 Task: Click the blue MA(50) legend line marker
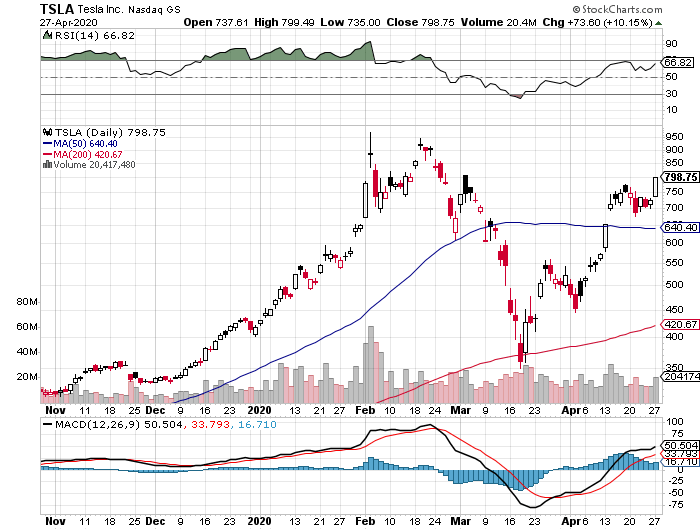pos(47,143)
